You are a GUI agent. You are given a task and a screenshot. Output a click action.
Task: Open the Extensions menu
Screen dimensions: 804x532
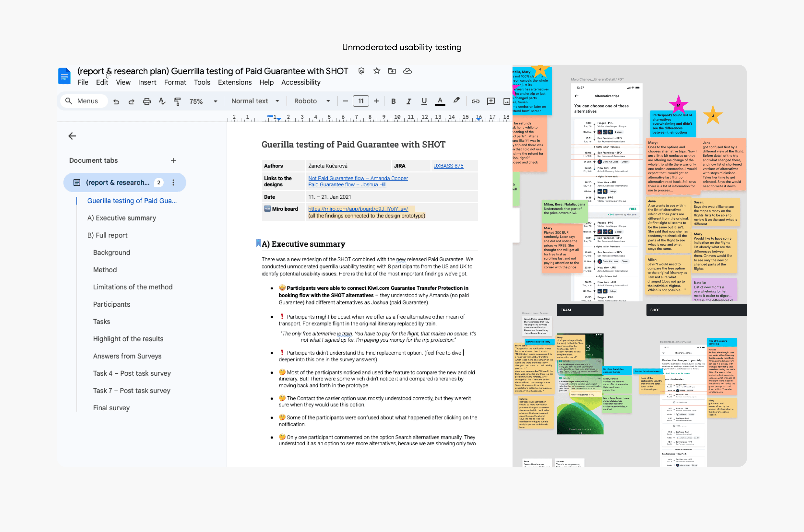click(x=235, y=82)
